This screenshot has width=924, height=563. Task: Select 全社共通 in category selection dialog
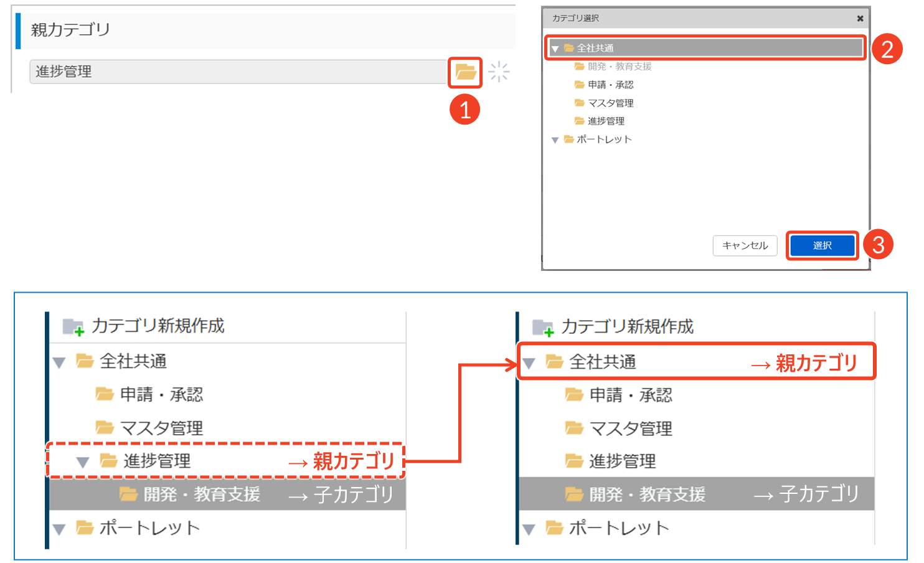coord(595,48)
